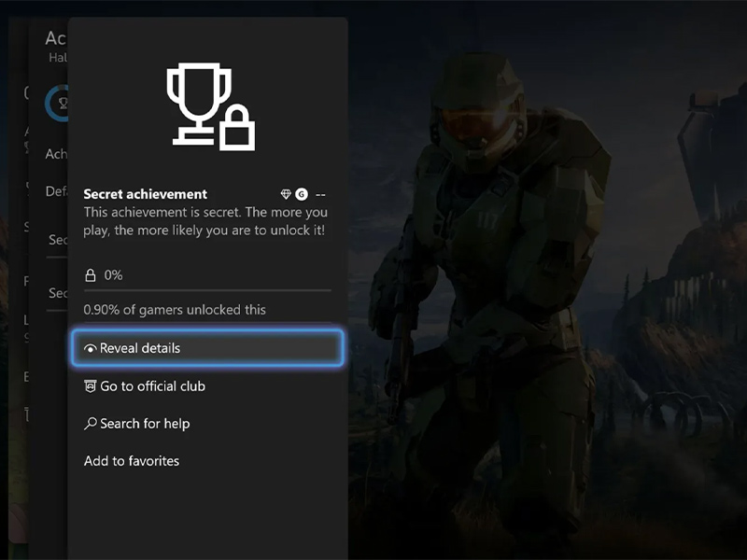The image size is (747, 560).
Task: Open Go to official club
Action: (x=207, y=385)
